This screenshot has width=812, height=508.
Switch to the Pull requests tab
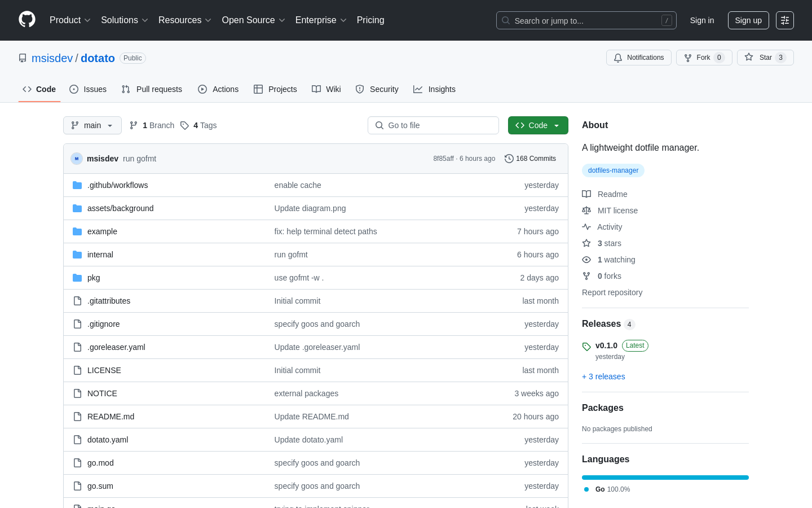[x=152, y=89]
